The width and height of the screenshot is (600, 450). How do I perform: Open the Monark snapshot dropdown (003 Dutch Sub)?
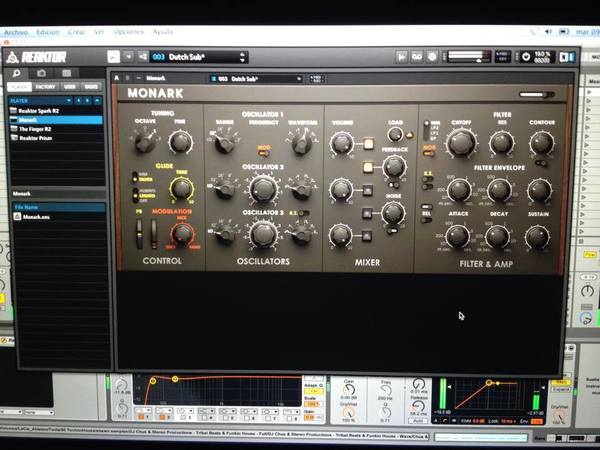[x=256, y=79]
